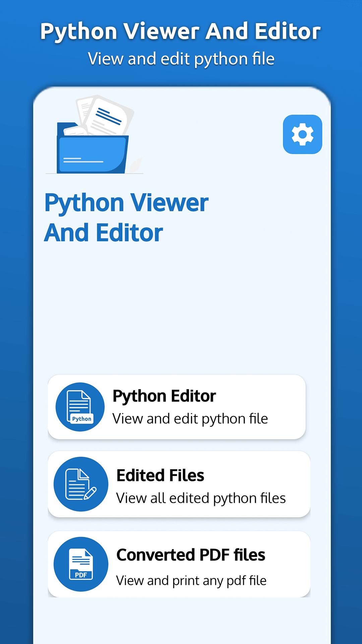362x644 pixels.
Task: Open the Converted PDF files option
Action: click(191, 555)
